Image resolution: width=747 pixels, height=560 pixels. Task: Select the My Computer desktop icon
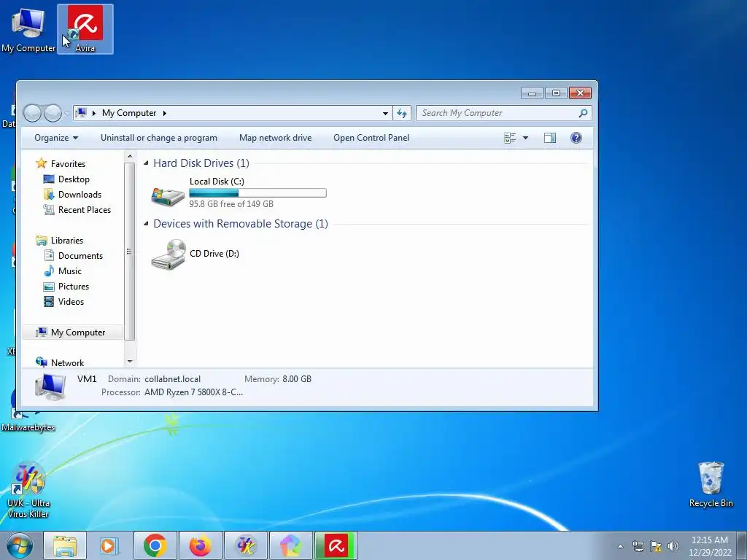click(28, 28)
